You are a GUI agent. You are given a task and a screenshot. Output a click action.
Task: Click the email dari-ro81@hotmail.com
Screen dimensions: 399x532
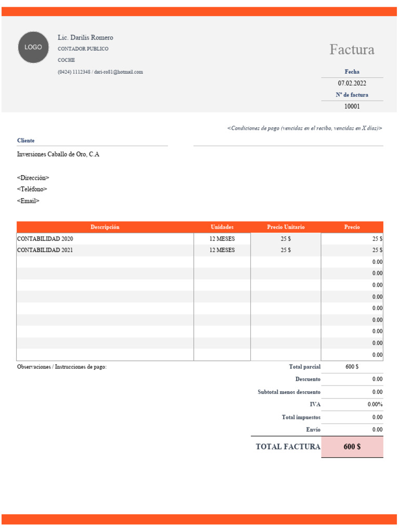(118, 72)
